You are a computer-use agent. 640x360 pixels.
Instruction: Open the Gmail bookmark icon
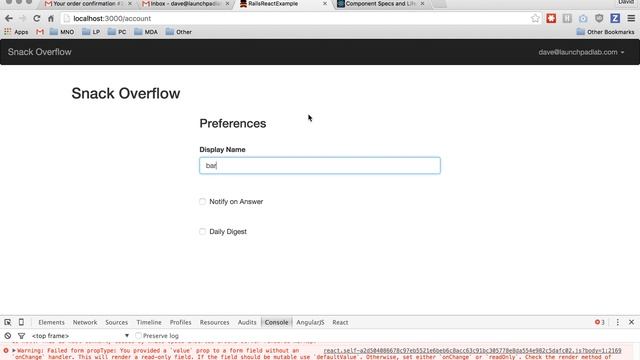(x=40, y=32)
